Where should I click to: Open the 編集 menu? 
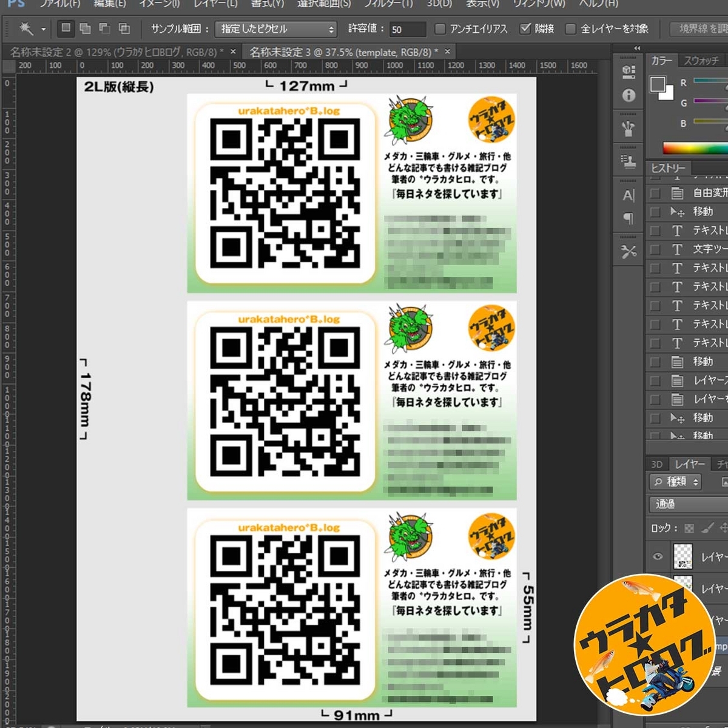tap(109, 4)
